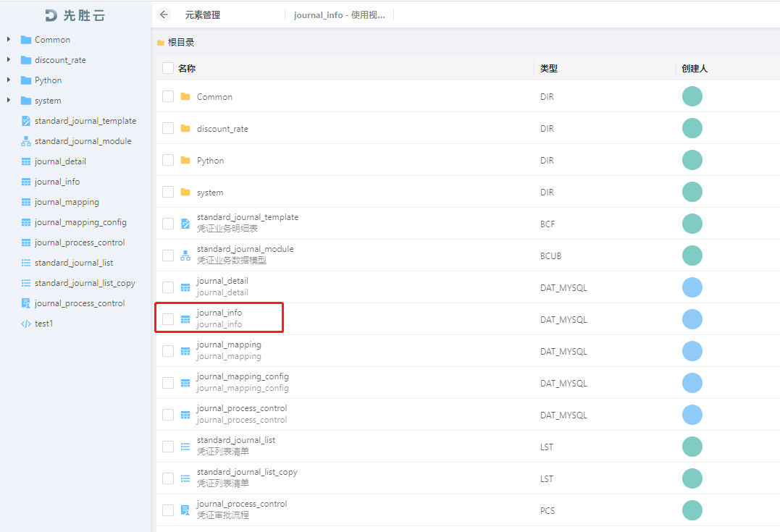Screen dimensions: 780x532
Task: Expand the Common folder in sidebar
Action: 9,39
